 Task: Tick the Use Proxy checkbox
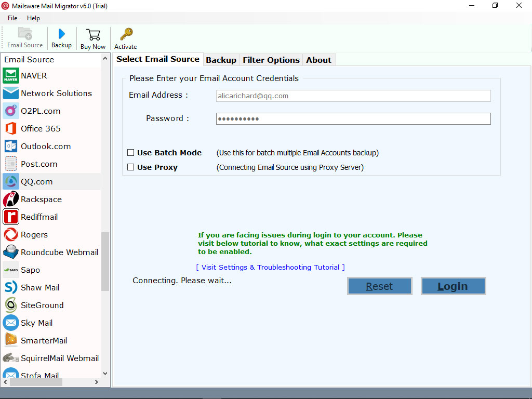(130, 167)
